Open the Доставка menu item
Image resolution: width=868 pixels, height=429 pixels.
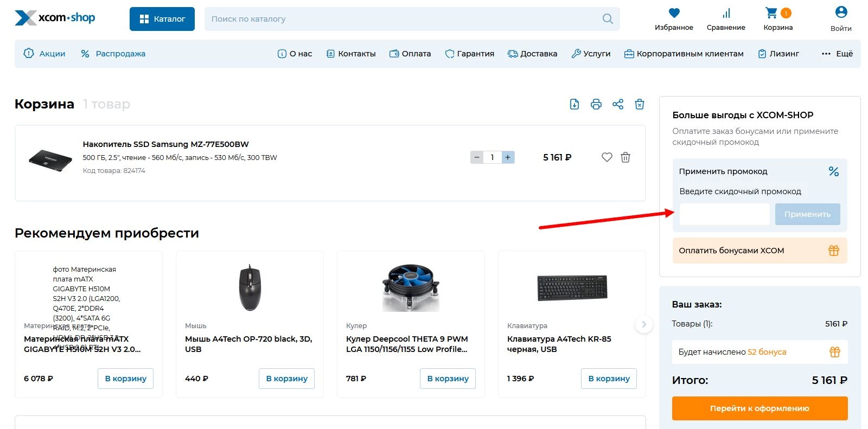click(532, 54)
